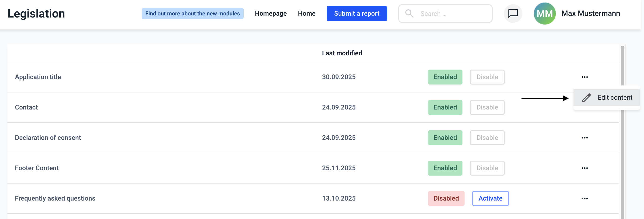The height and width of the screenshot is (219, 644).
Task: Click the vertical scrollbar of the table
Action: pyautogui.click(x=622, y=150)
